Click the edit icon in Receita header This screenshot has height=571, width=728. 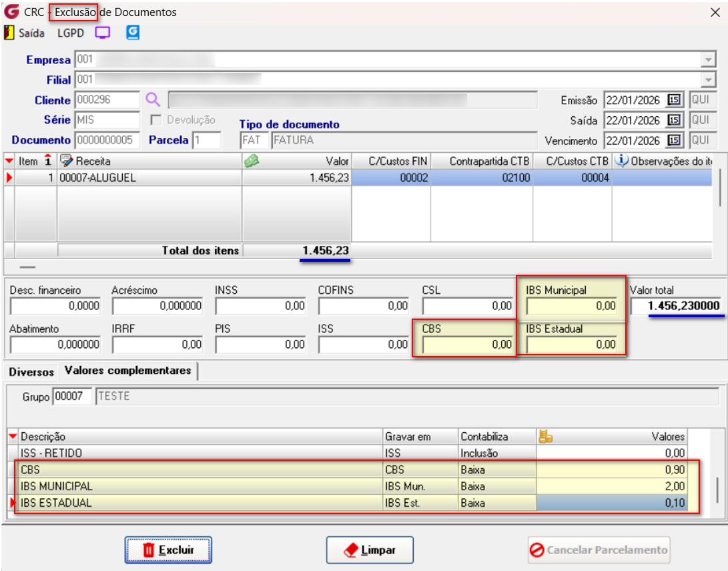(x=66, y=161)
